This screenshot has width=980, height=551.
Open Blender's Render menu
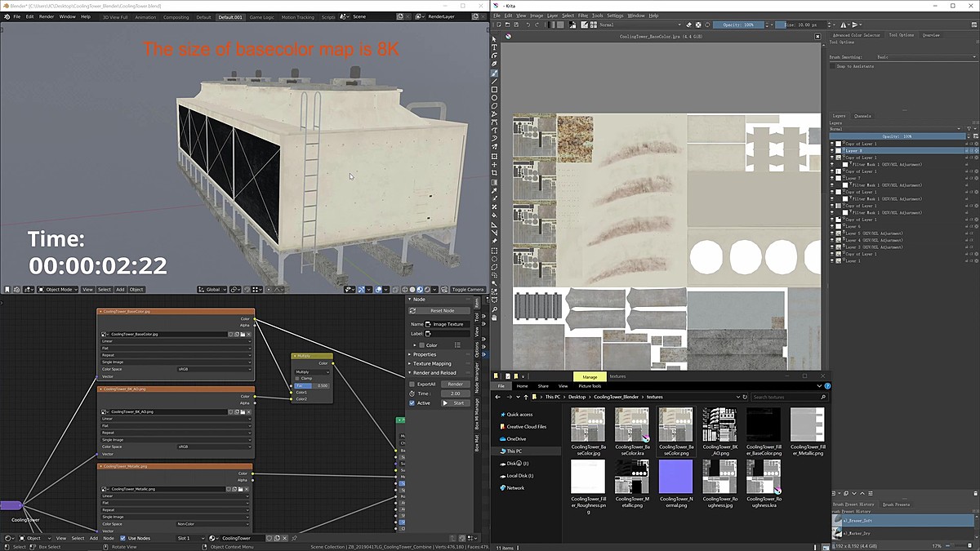[47, 16]
